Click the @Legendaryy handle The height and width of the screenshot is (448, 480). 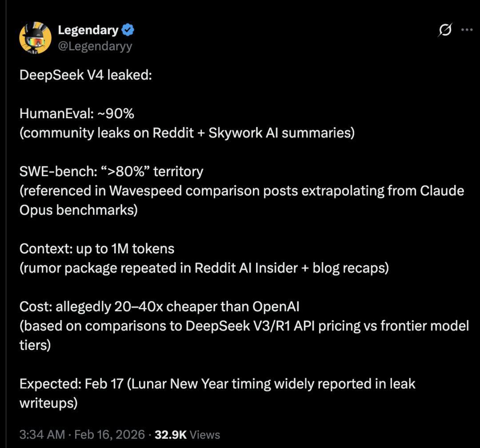(x=95, y=46)
